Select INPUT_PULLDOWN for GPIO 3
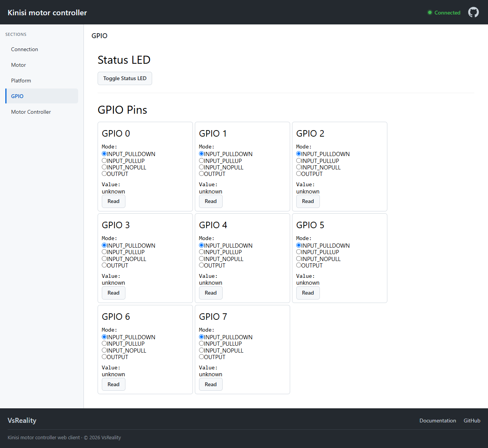This screenshot has height=448, width=488. point(104,245)
